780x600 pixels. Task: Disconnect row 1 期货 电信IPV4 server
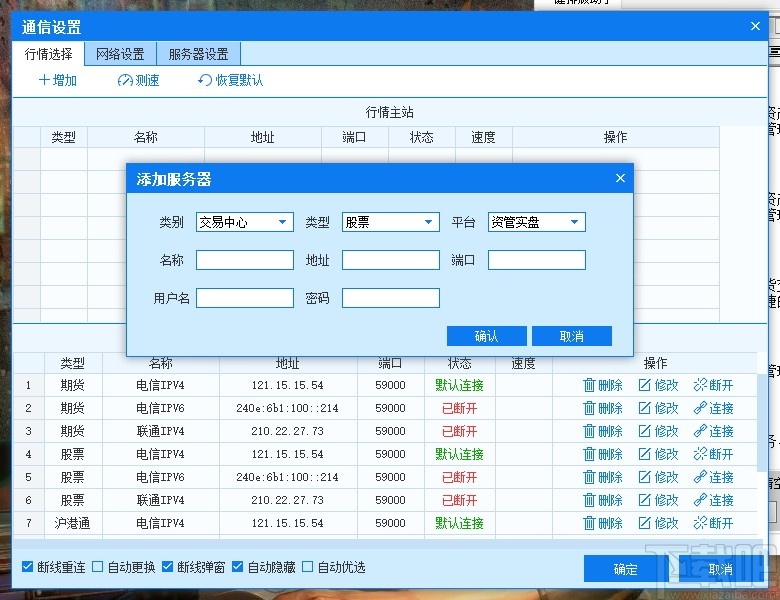tap(713, 385)
